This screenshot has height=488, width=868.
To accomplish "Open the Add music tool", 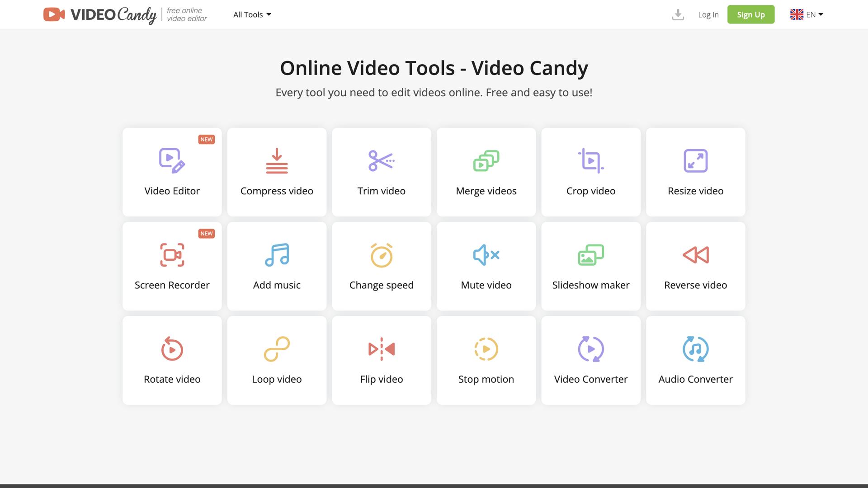I will click(x=277, y=266).
